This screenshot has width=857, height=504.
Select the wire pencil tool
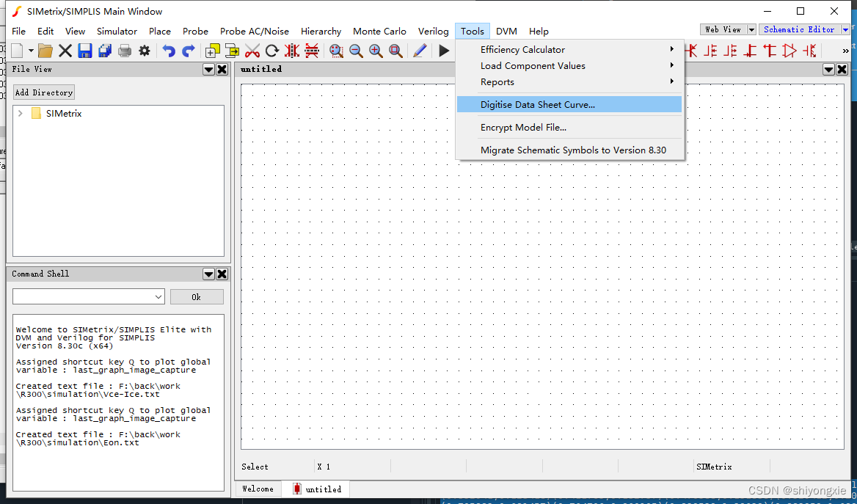click(420, 51)
